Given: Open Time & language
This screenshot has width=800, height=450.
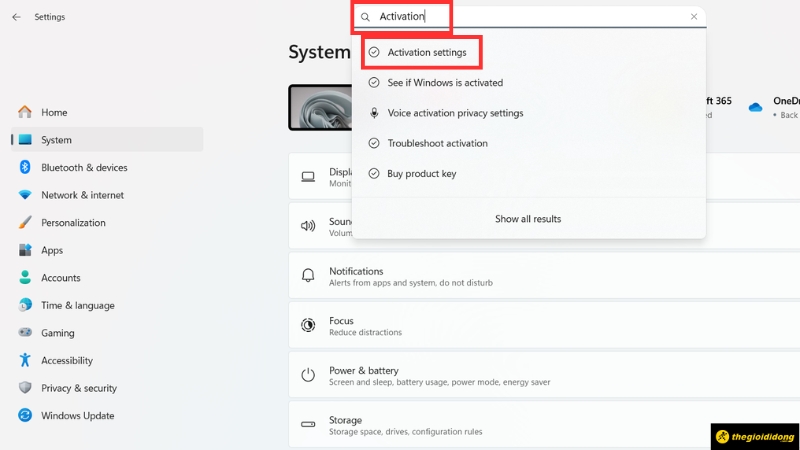Looking at the screenshot, I should pos(107,305).
